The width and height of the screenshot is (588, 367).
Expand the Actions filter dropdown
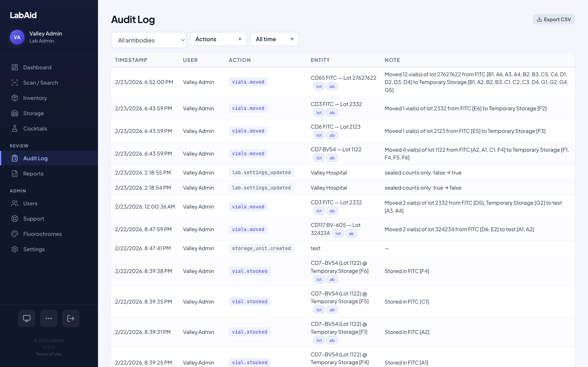point(218,39)
